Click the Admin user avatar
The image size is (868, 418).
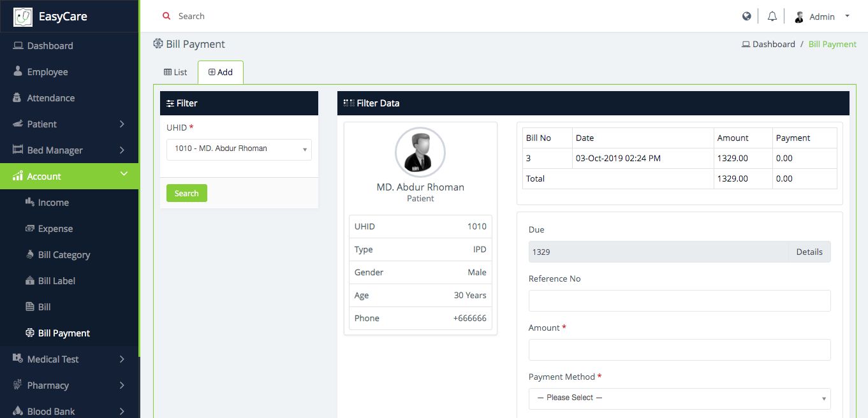pos(799,17)
